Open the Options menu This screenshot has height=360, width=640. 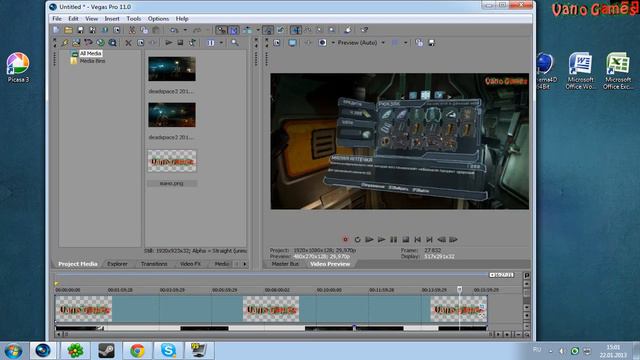coord(158,19)
